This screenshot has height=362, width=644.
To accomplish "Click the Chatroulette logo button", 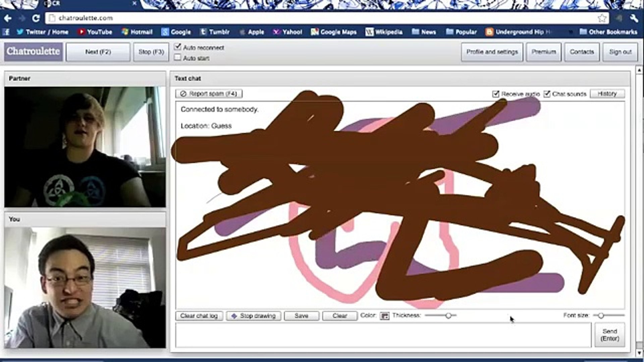I will [33, 52].
